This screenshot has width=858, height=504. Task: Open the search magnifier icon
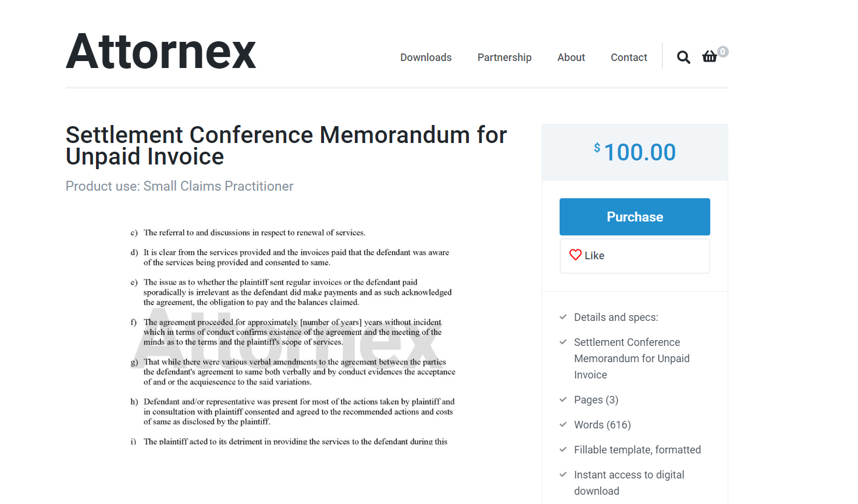coord(683,57)
